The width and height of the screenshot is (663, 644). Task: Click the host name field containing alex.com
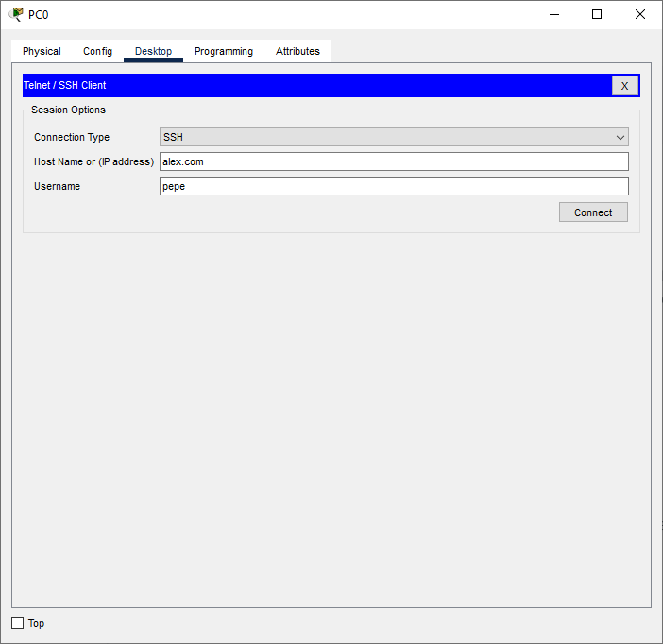coord(394,161)
